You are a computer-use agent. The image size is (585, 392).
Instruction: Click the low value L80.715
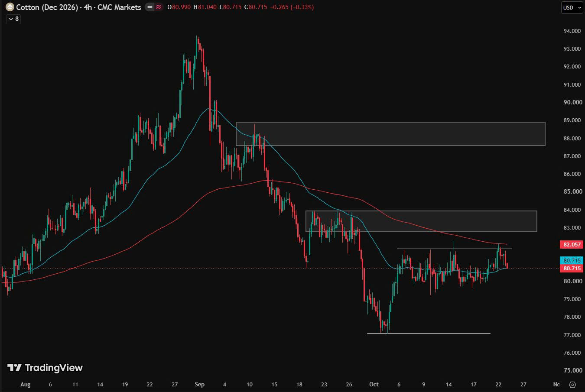231,7
